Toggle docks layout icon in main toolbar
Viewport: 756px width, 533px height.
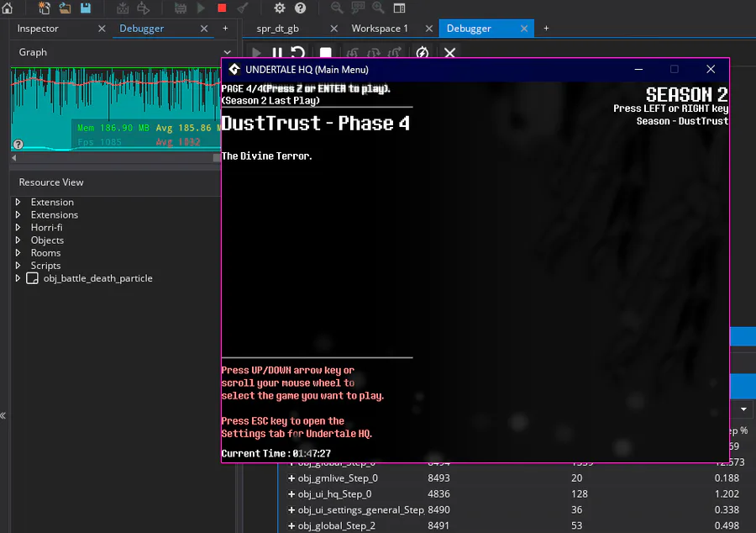click(x=399, y=8)
